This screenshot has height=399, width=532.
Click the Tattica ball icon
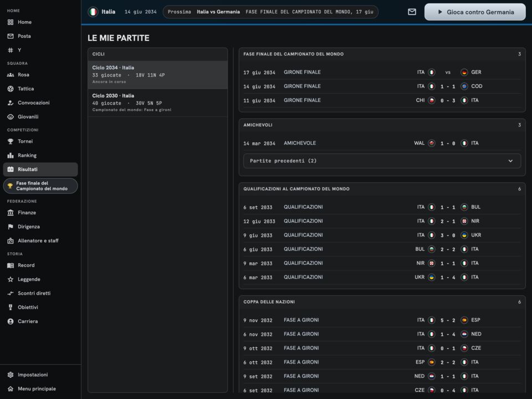tap(11, 89)
